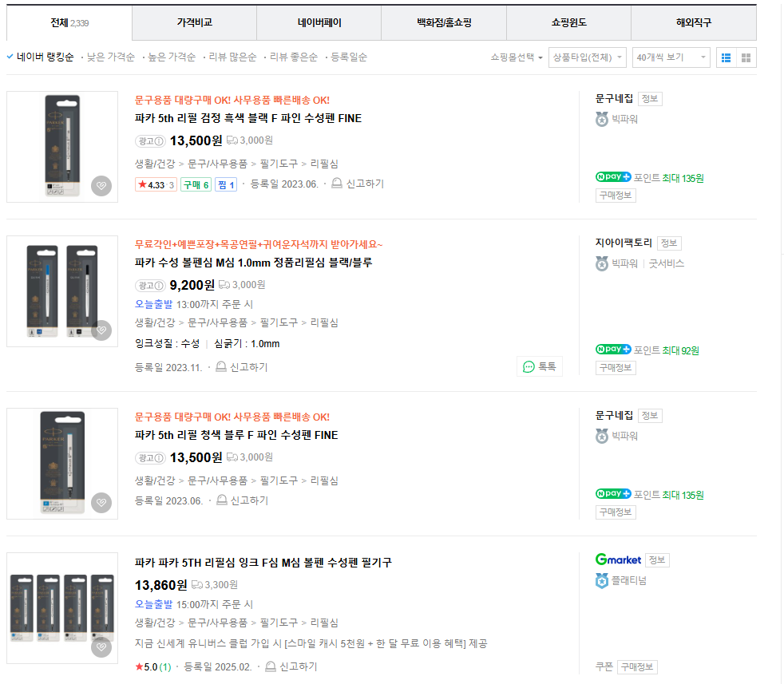Click 필기도구 category on Gmarket product
The width and height of the screenshot is (784, 684).
(x=279, y=623)
